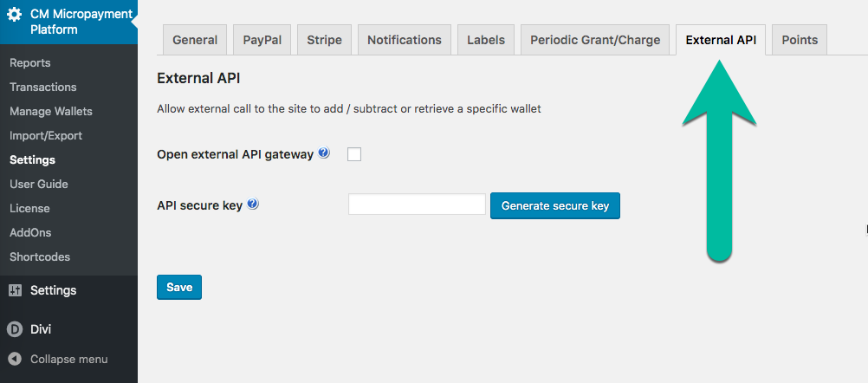Viewport: 868px width, 383px height.
Task: Switch to the Points tab
Action: (800, 40)
